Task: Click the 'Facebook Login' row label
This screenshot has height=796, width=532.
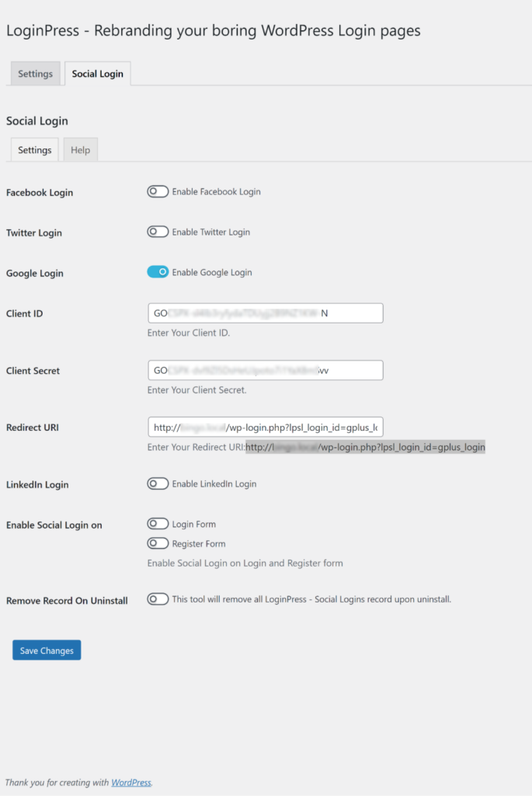Action: 40,193
